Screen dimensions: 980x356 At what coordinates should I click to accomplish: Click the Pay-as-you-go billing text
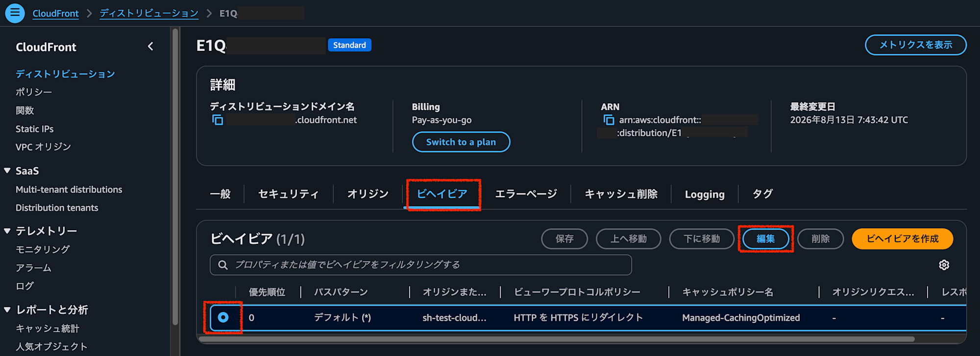(x=442, y=120)
